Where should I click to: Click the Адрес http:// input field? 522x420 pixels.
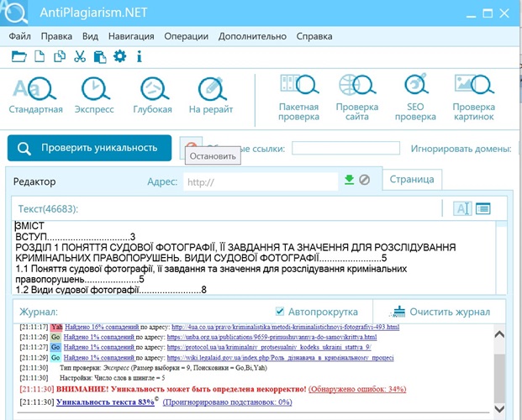pos(261,181)
